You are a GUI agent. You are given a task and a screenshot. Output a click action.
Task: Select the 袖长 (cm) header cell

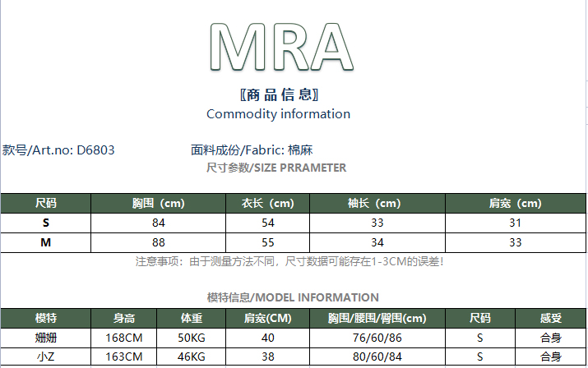[377, 204]
